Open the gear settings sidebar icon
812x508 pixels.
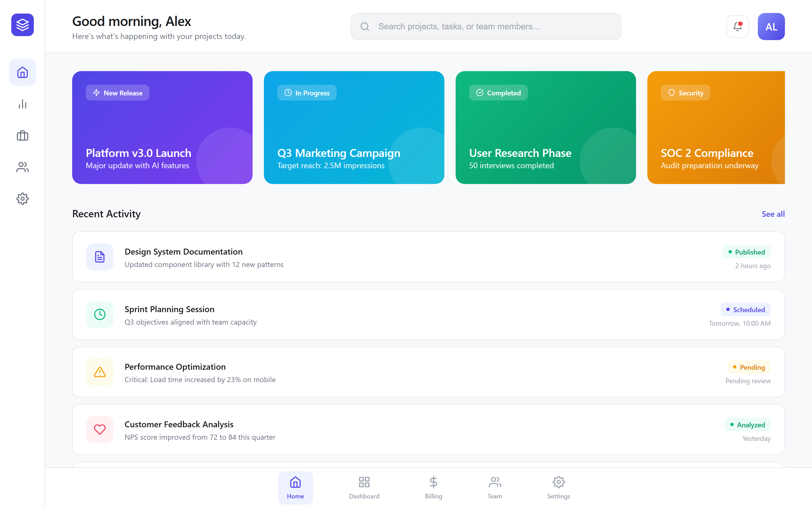tap(23, 199)
